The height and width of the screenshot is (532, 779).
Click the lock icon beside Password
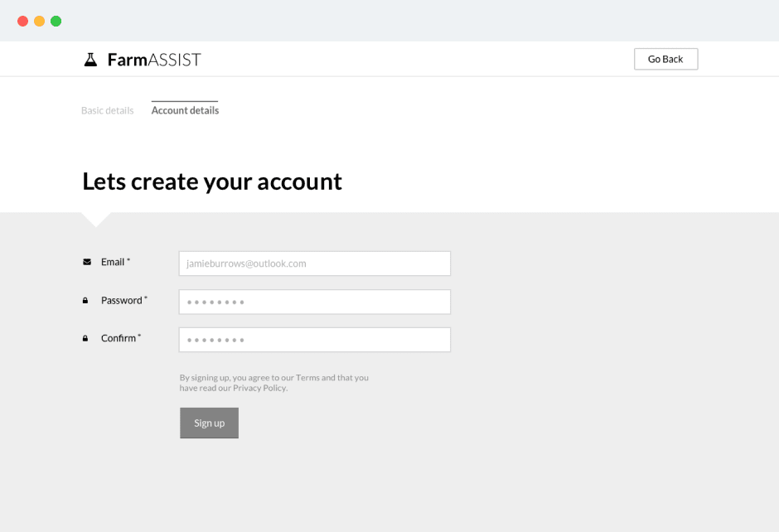click(86, 299)
